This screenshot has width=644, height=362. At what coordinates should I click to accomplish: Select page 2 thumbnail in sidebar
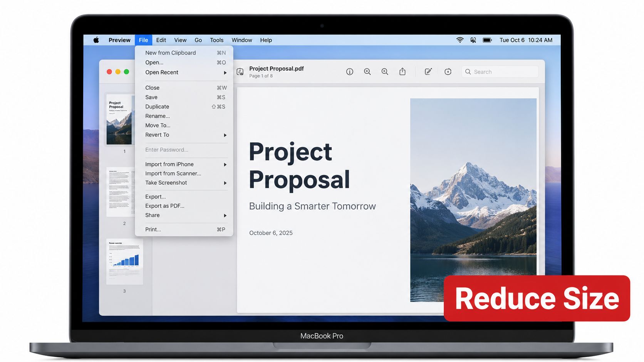point(121,192)
